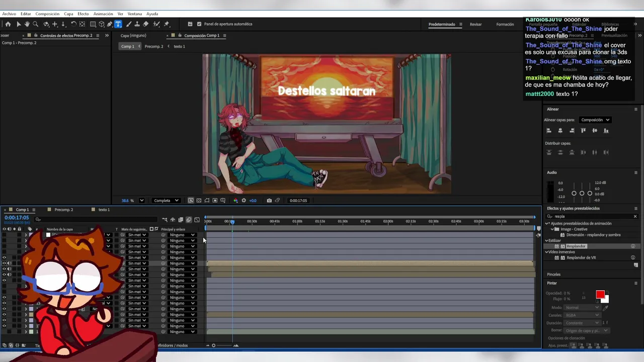Toggle the Panel de apertura automática checkbox
Image resolution: width=644 pixels, height=362 pixels.
pos(199,24)
